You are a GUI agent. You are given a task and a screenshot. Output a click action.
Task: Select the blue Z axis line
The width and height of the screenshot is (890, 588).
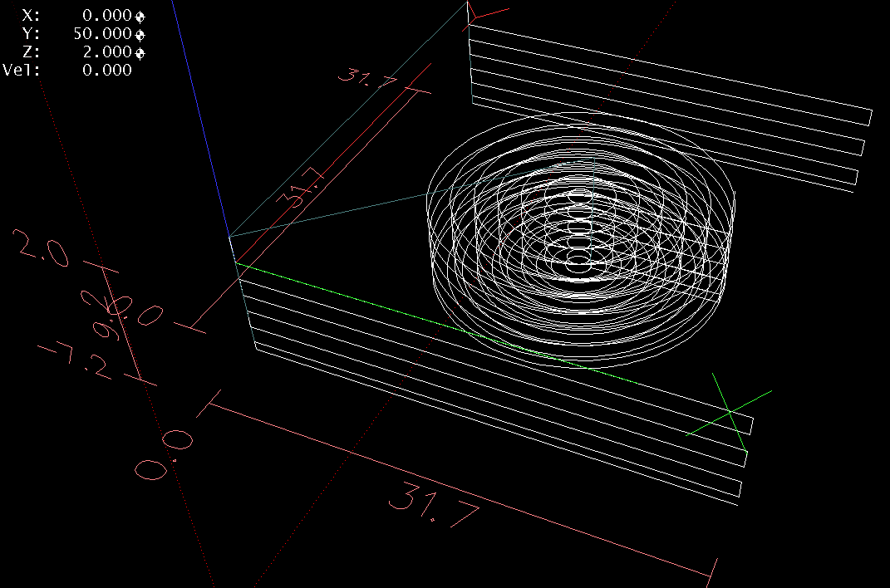201,125
